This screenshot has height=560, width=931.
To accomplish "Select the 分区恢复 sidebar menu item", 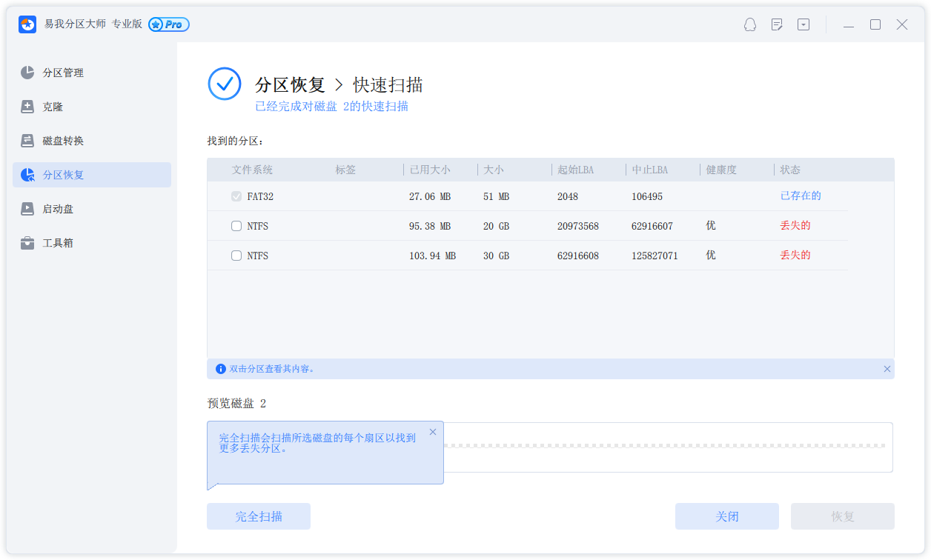I will (92, 175).
